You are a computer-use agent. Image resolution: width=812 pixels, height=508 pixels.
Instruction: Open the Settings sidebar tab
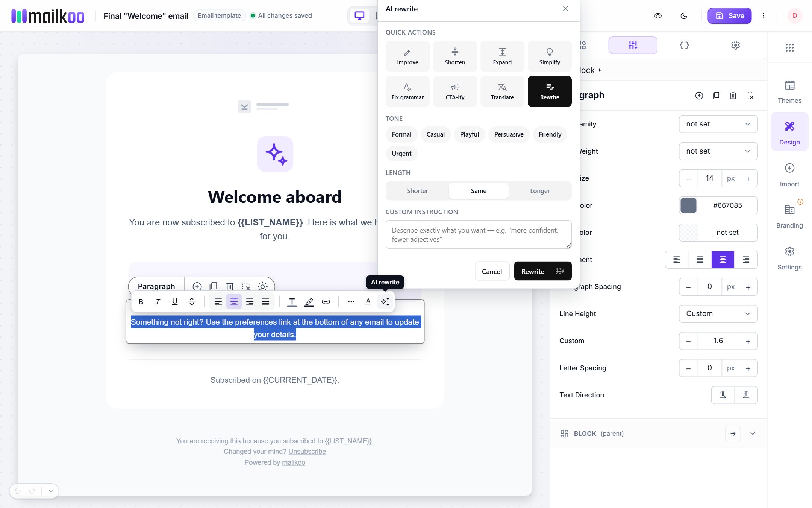coord(789,259)
